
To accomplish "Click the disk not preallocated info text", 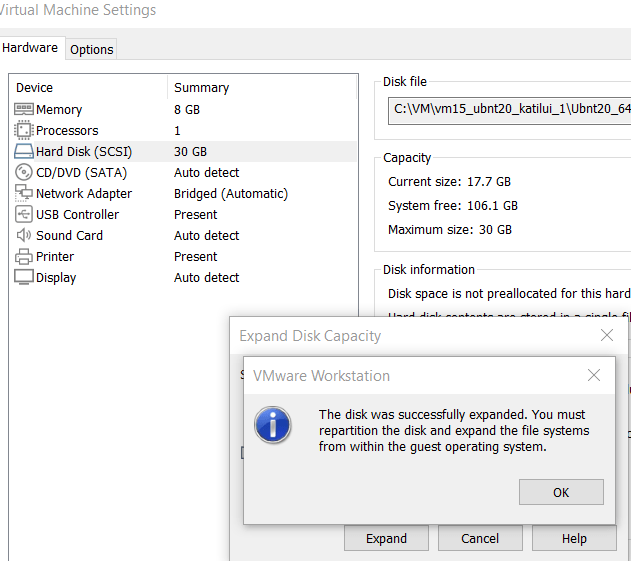I will [x=509, y=293].
